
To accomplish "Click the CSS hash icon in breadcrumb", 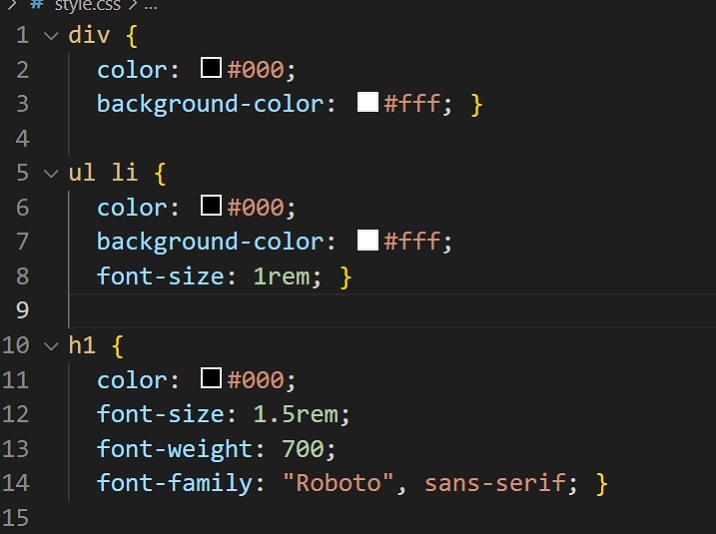I will coord(35,5).
